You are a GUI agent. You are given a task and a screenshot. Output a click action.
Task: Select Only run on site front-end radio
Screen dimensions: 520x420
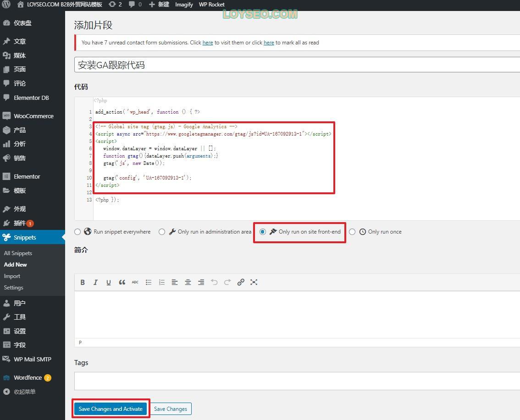(x=262, y=232)
